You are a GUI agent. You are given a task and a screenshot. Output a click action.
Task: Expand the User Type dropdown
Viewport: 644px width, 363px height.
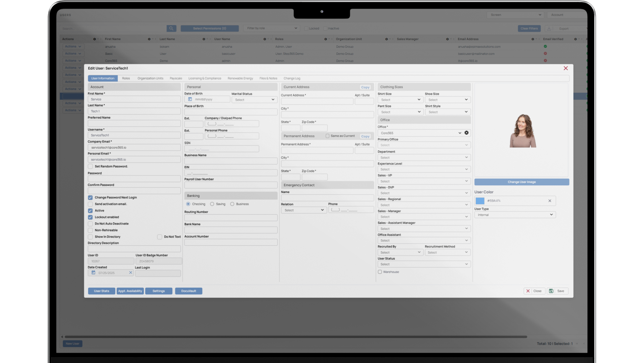point(515,215)
